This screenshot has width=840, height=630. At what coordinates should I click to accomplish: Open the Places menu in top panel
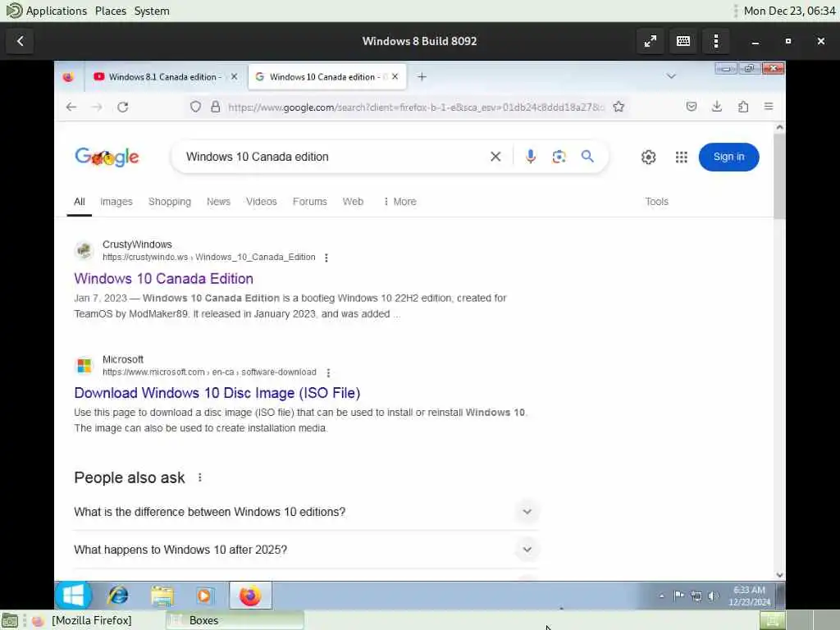[111, 11]
